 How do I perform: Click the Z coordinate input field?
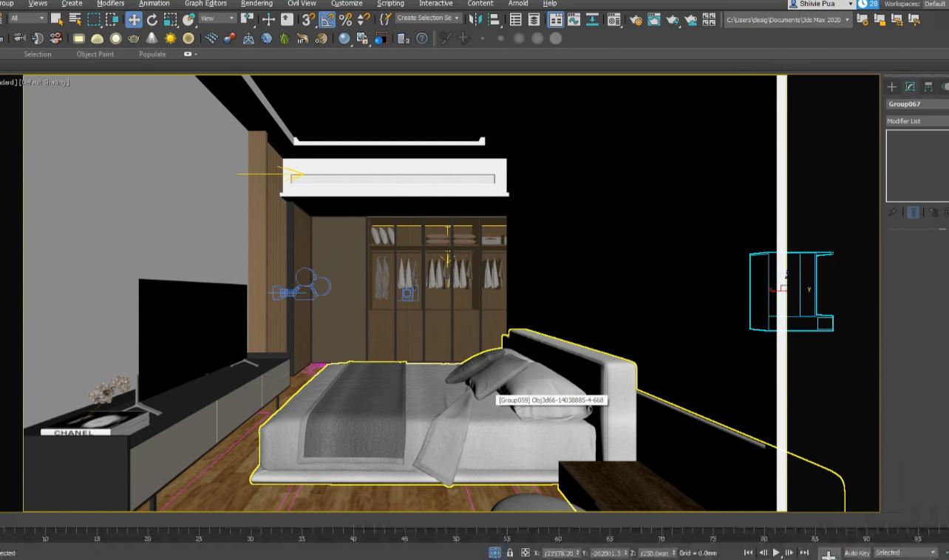[x=653, y=553]
